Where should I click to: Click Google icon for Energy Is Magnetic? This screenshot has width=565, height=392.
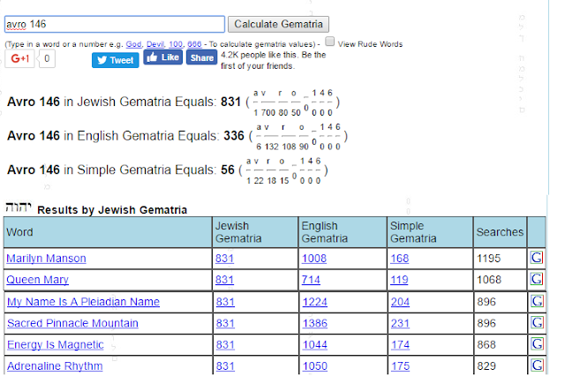tap(537, 343)
